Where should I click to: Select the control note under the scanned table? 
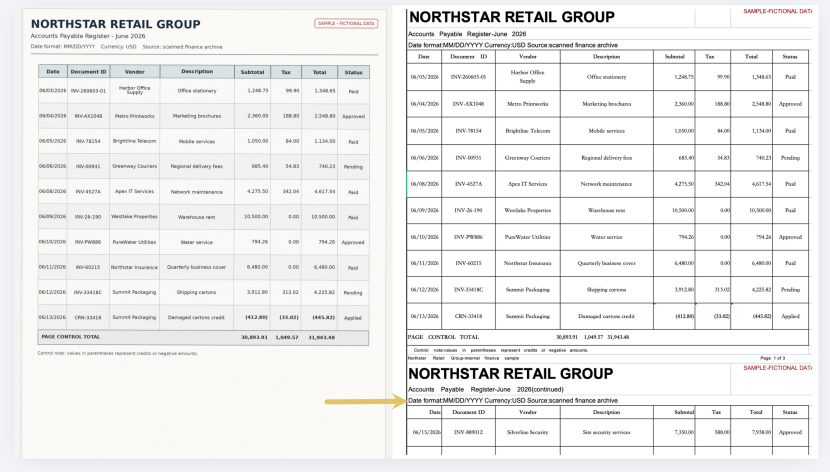[118, 353]
